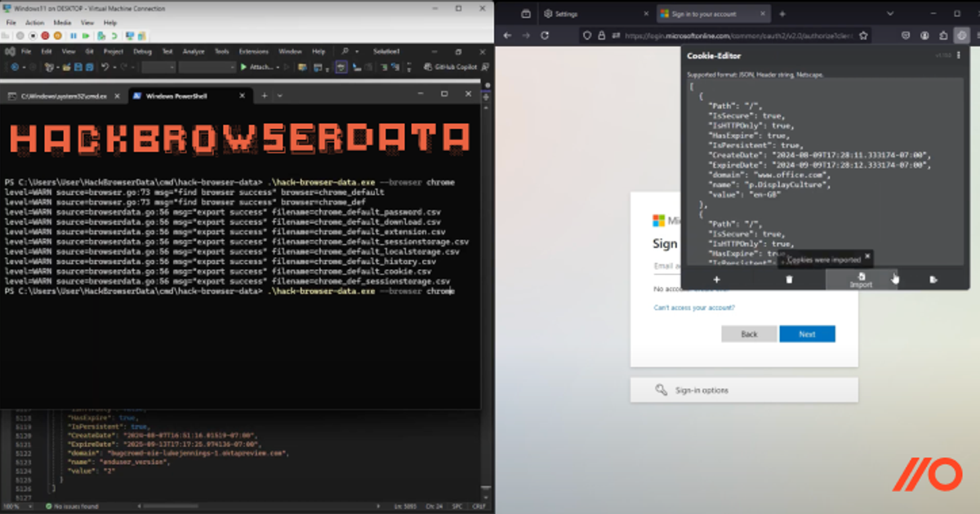Viewport: 980px width, 514px height.
Task: Click the GitHub Copilot button
Action: click(x=450, y=67)
